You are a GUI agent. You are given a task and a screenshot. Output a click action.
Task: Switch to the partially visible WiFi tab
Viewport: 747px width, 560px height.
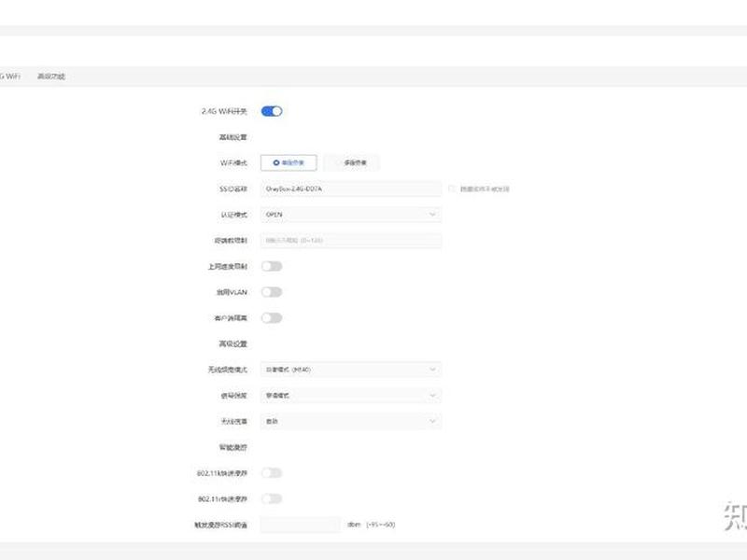point(9,77)
